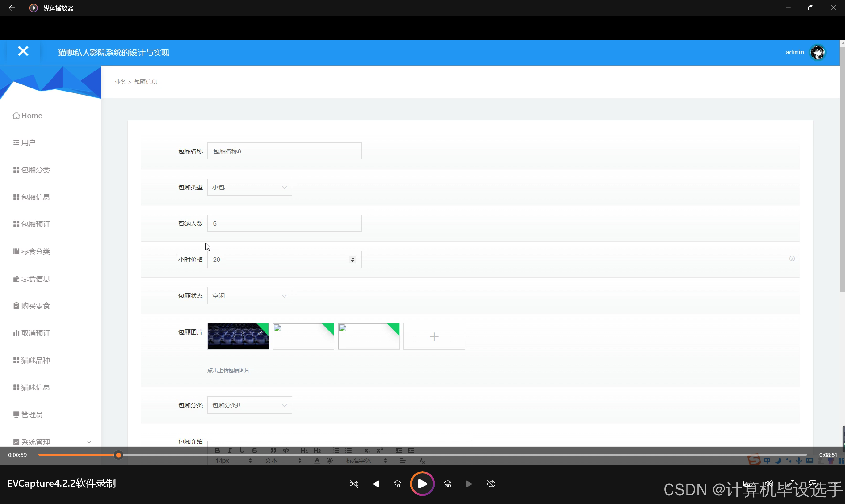Increase indent in the editor toolbar
The width and height of the screenshot is (845, 504).
click(411, 450)
